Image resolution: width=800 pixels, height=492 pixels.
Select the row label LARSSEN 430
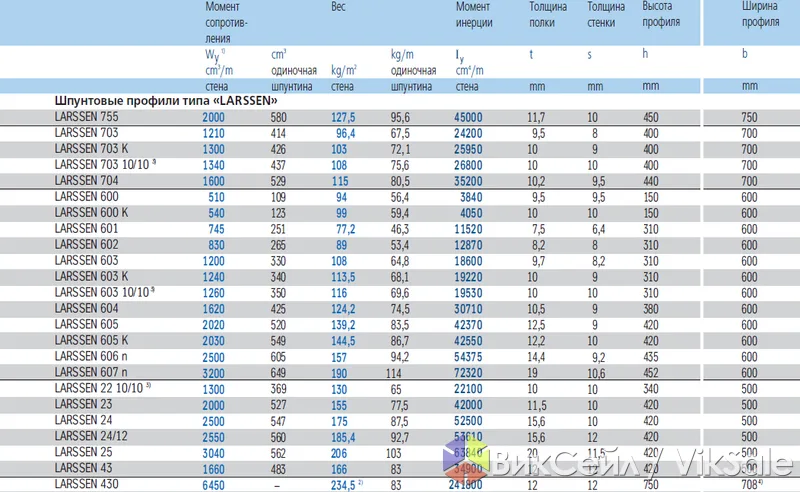(86, 484)
